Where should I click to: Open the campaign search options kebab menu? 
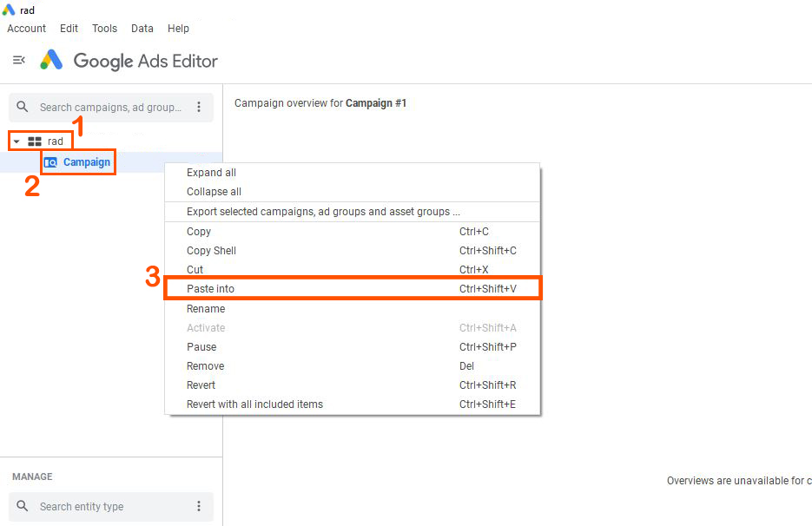pos(199,107)
